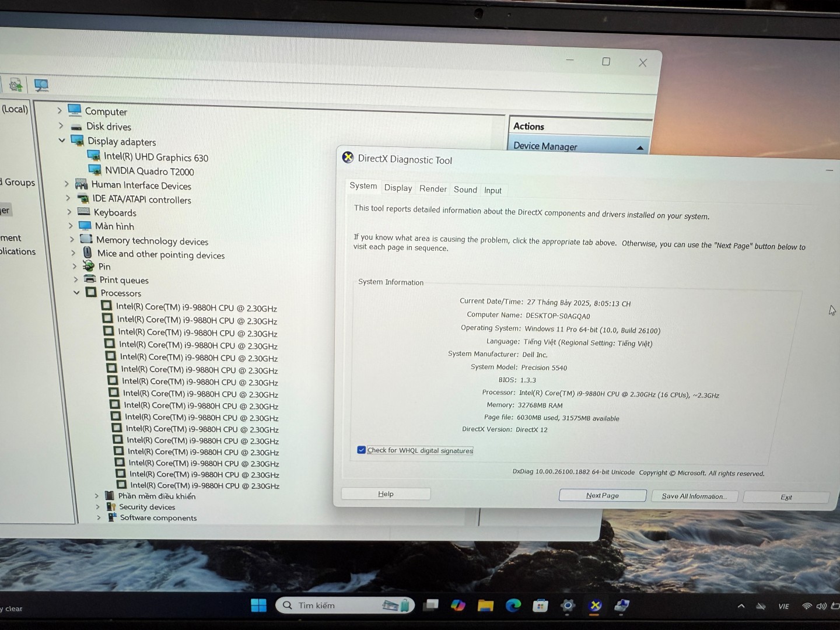Screen dimensions: 840x630
Task: Select the Màn hình tree item
Action: (114, 226)
